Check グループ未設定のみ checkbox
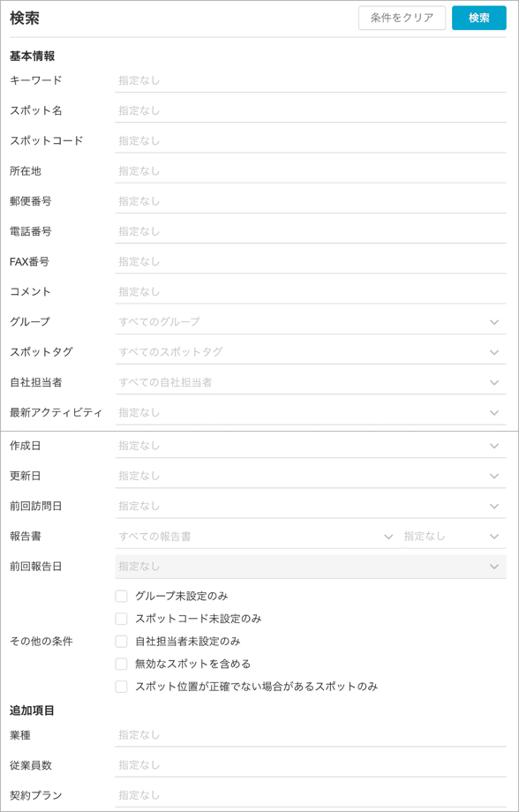Image resolution: width=519 pixels, height=812 pixels. tap(121, 596)
